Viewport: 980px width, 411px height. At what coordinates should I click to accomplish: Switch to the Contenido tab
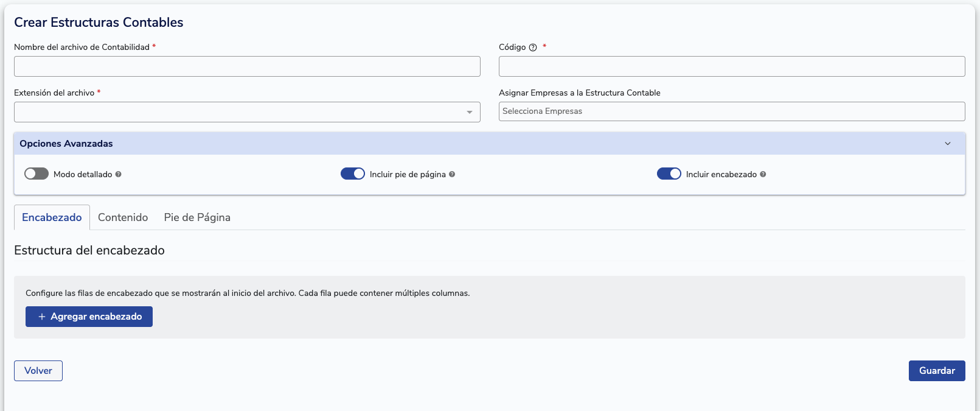pos(122,217)
